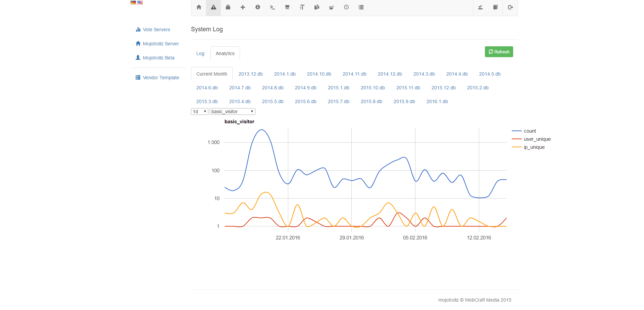Screen dimensions: 644x310
Task: Select the 2015.12.db tab
Action: pyautogui.click(x=443, y=88)
